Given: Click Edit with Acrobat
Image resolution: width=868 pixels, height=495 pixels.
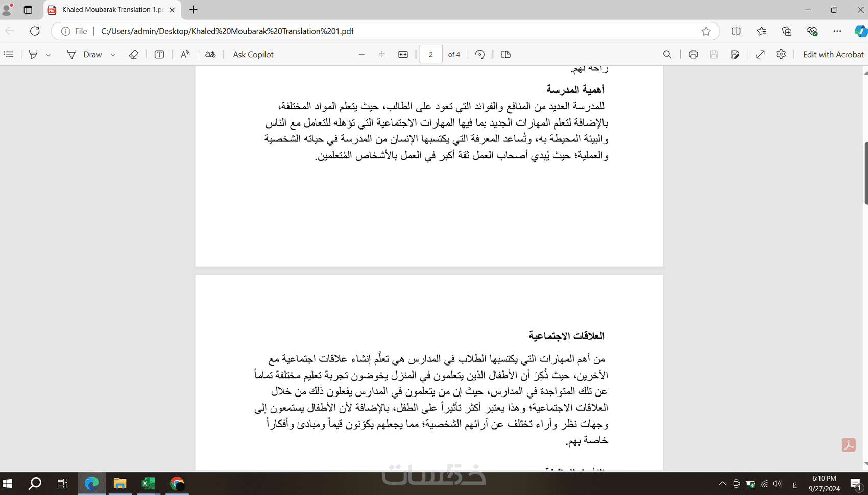Looking at the screenshot, I should click(x=833, y=54).
